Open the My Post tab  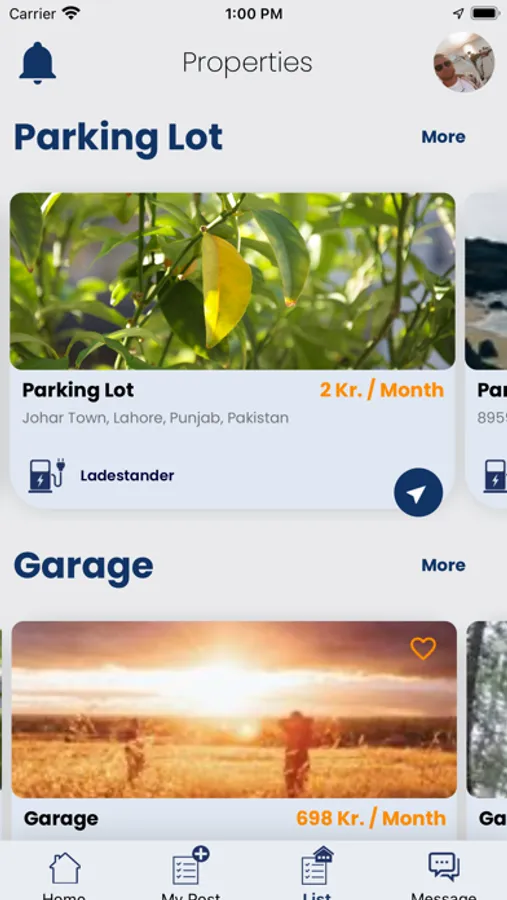point(191,874)
